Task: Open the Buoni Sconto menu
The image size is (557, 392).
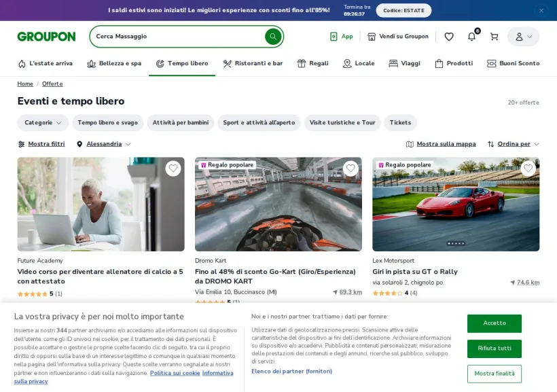Action: pyautogui.click(x=513, y=63)
